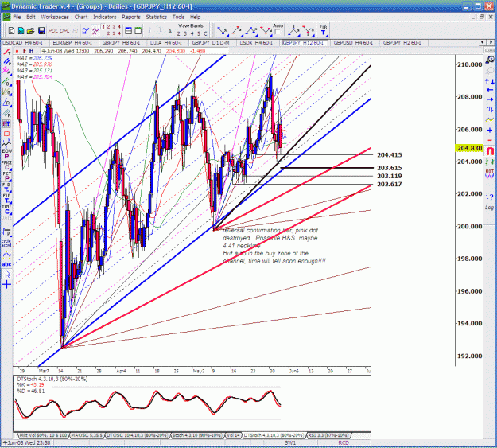Screen dimensions: 497x448
Task: Select the RSI 3,3 indicator tab
Action: pos(328,435)
